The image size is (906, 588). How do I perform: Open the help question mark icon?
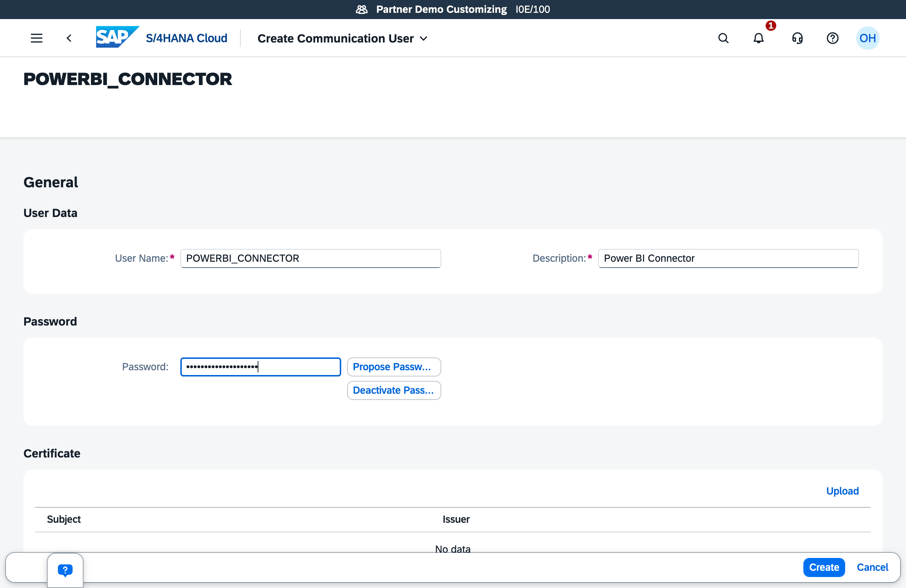pyautogui.click(x=833, y=38)
